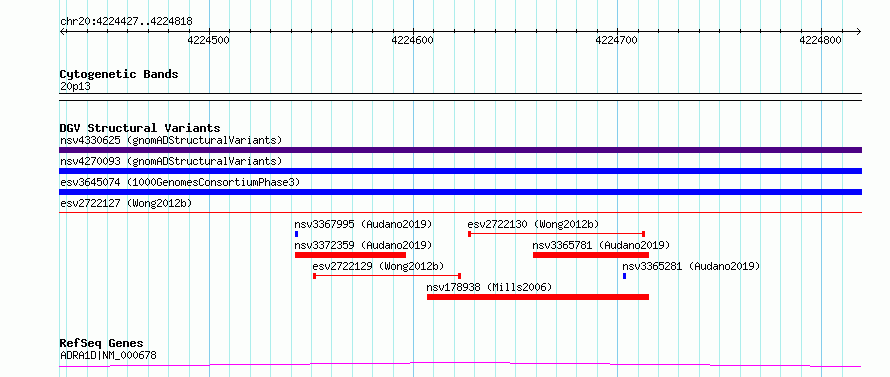This screenshot has width=890, height=377.
Task: Click the DGV Structural Variants track heading
Action: 140,128
